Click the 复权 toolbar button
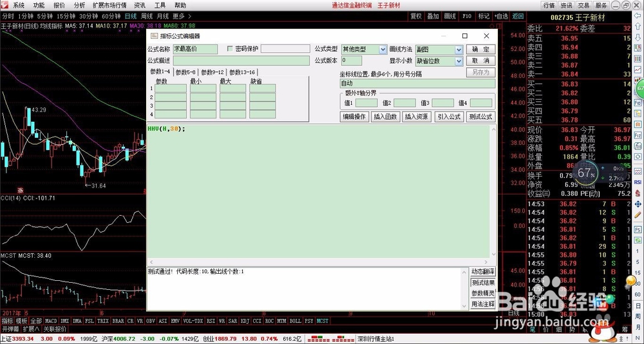The image size is (644, 344). pyautogui.click(x=416, y=17)
